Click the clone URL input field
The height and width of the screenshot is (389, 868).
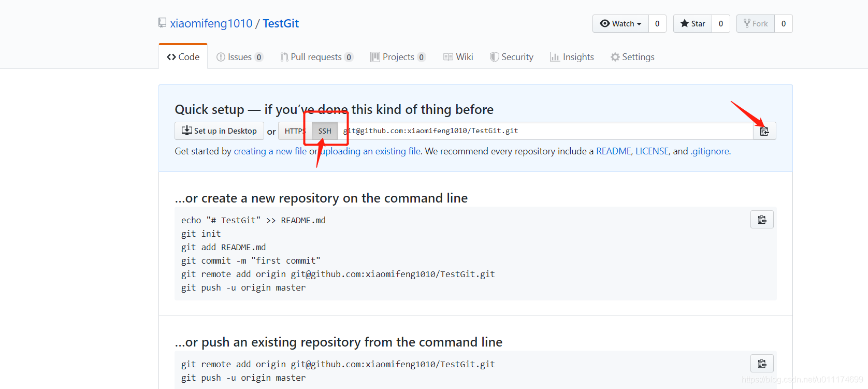coord(545,131)
